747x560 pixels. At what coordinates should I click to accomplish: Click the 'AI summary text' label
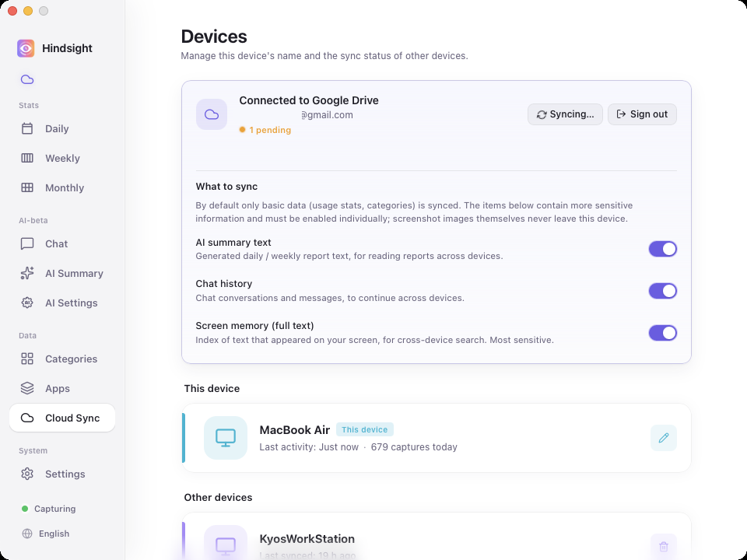(233, 243)
